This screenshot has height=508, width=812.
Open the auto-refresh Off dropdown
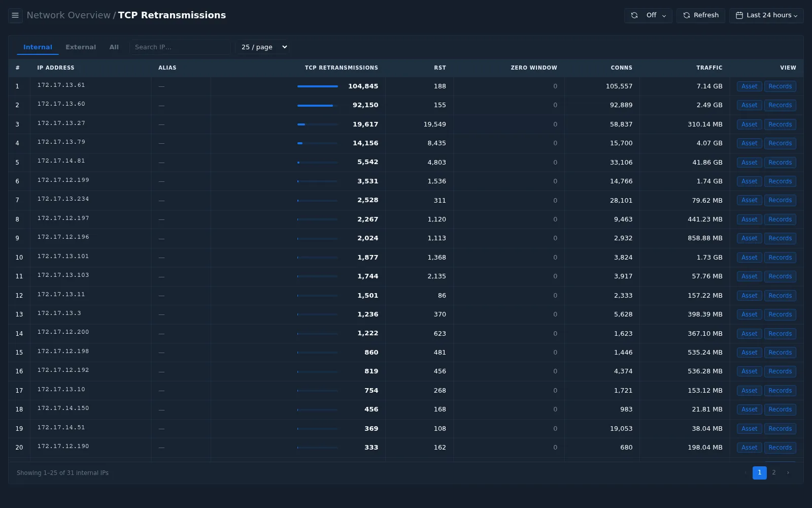[x=648, y=15]
